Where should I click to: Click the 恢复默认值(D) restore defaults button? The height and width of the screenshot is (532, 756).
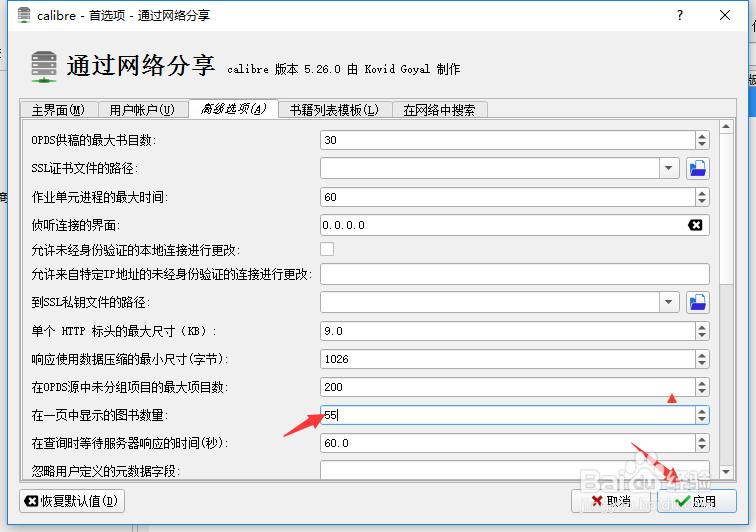[72, 501]
